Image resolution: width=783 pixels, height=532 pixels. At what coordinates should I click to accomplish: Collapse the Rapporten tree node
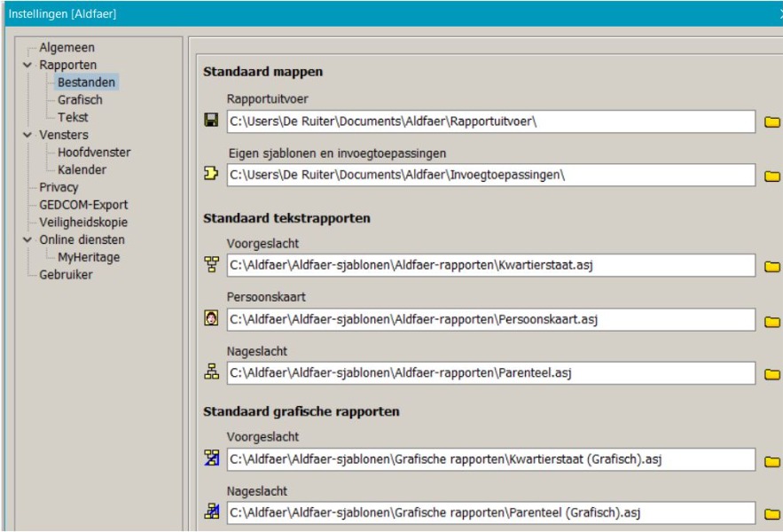27,66
